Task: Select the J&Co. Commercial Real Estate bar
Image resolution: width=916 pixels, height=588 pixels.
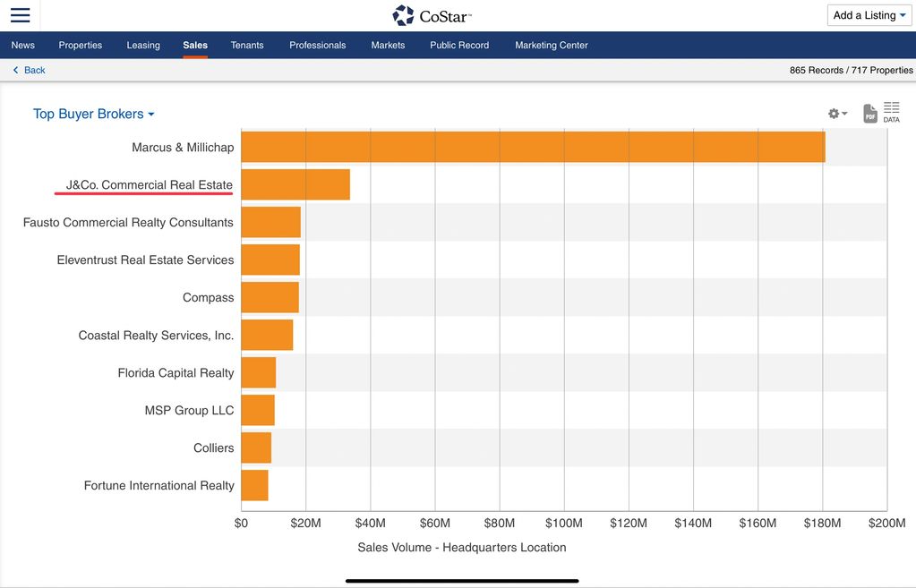Action: [x=295, y=184]
